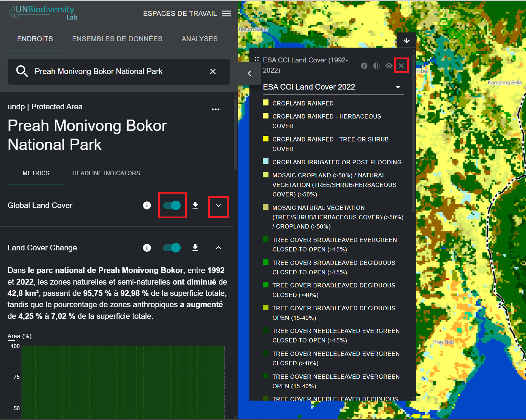Toggle off the Global Land Cover switch

coord(172,206)
